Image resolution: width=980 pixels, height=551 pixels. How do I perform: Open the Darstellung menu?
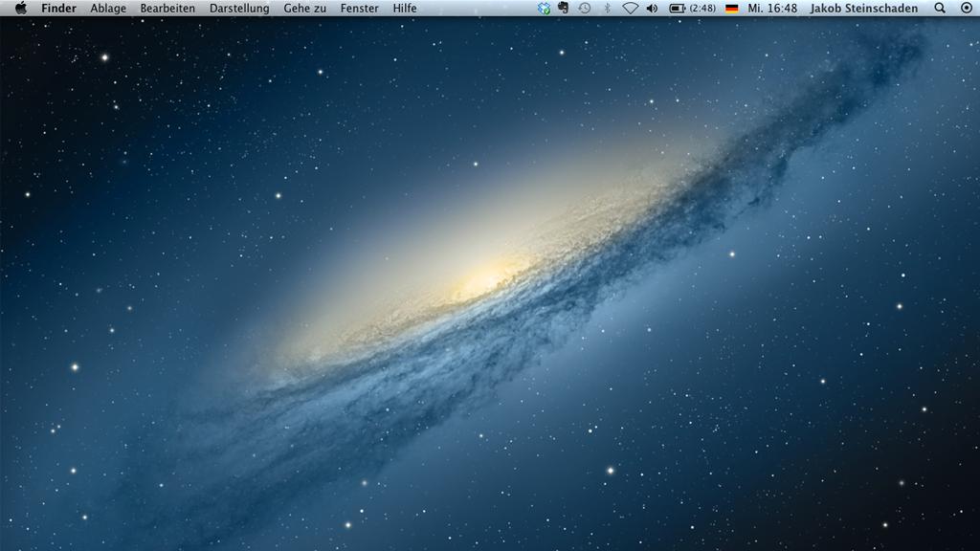pos(239,8)
